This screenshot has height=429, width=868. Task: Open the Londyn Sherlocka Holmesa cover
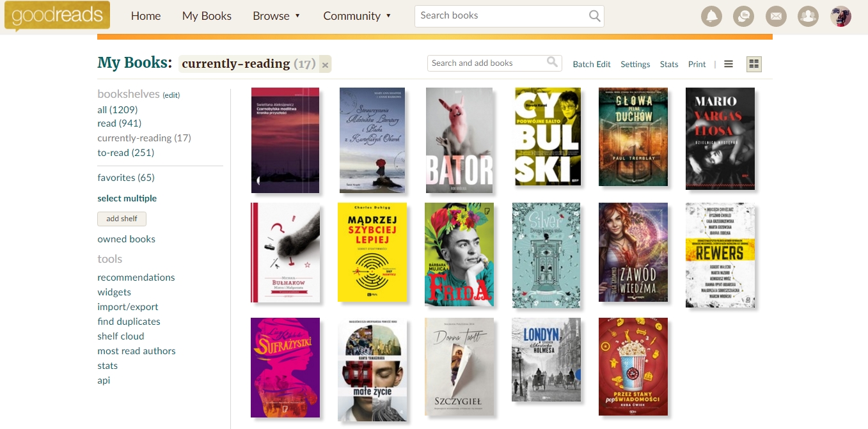546,359
